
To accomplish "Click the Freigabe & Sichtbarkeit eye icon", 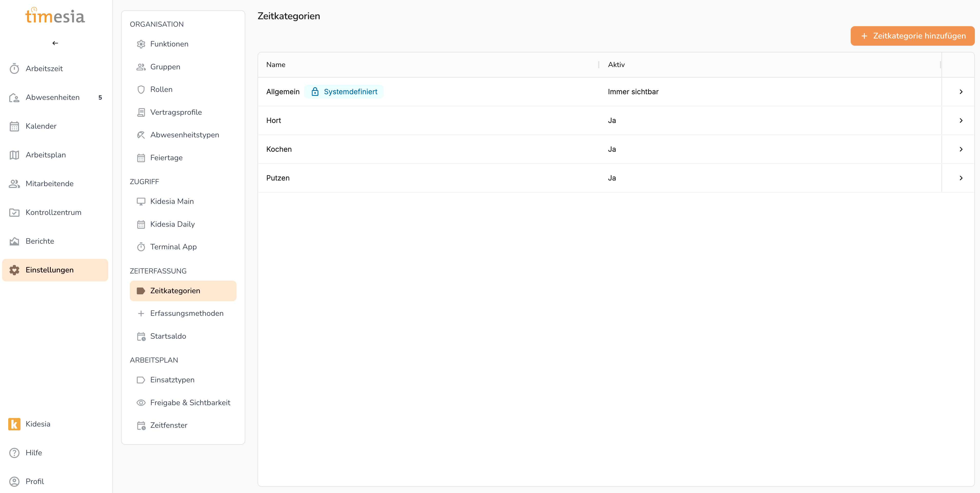I will pyautogui.click(x=141, y=402).
